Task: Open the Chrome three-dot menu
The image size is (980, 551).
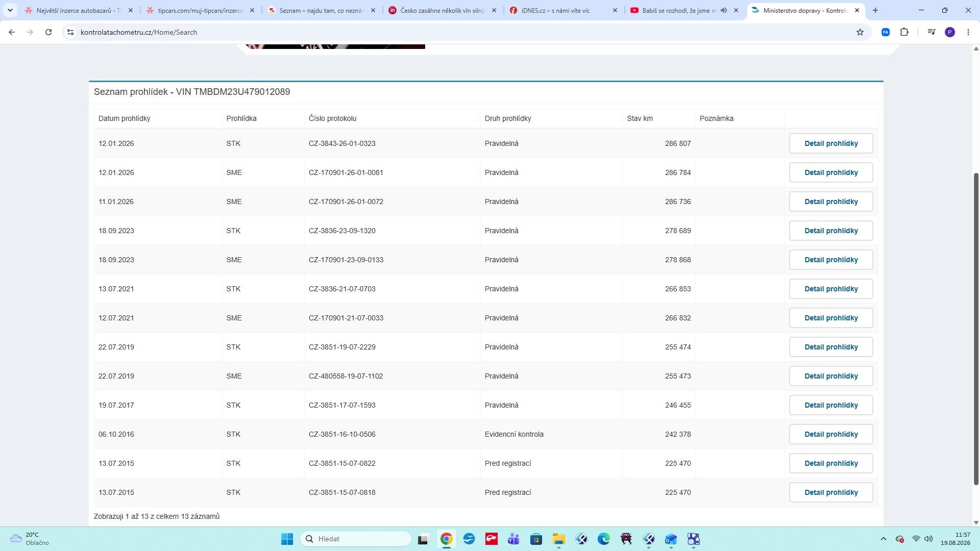Action: (968, 32)
